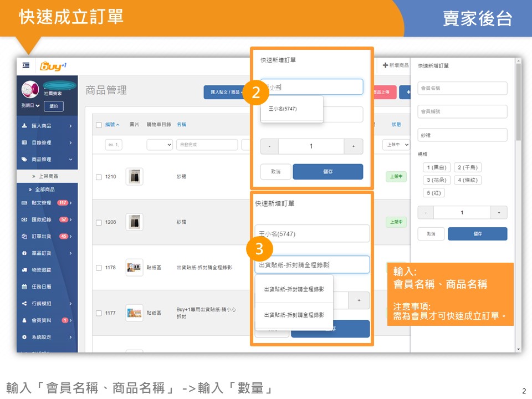Image resolution: width=532 pixels, height=399 pixels.
Task: Click the 續約 renew button
Action: pos(53,106)
